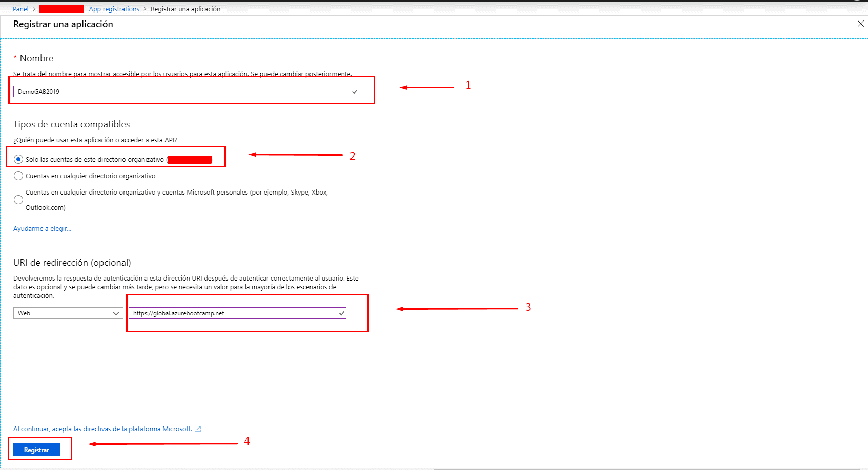
Task: Open the Microsoft platform policies link
Action: 102,429
